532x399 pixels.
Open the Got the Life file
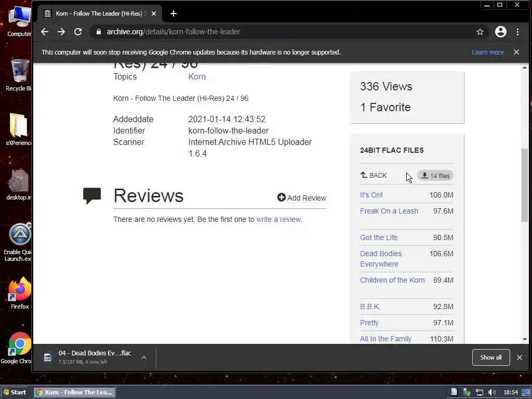click(379, 237)
